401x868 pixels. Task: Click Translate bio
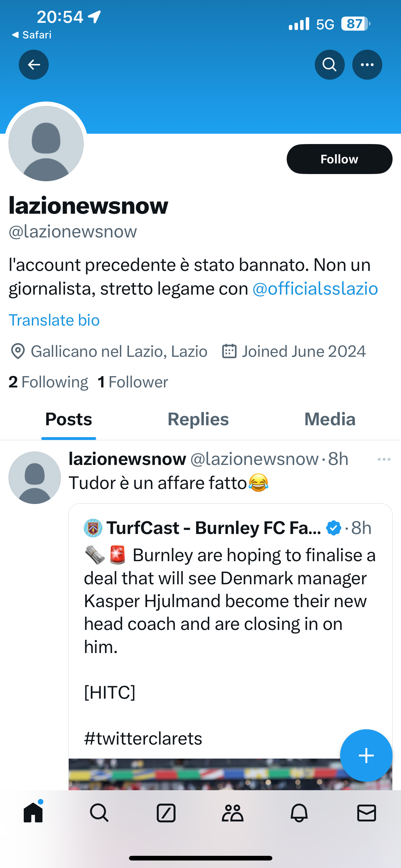coord(54,320)
